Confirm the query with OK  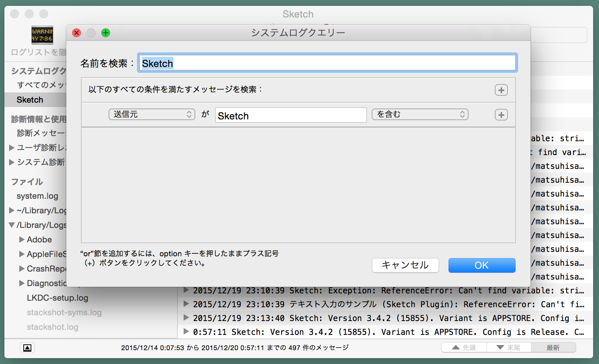pos(482,265)
